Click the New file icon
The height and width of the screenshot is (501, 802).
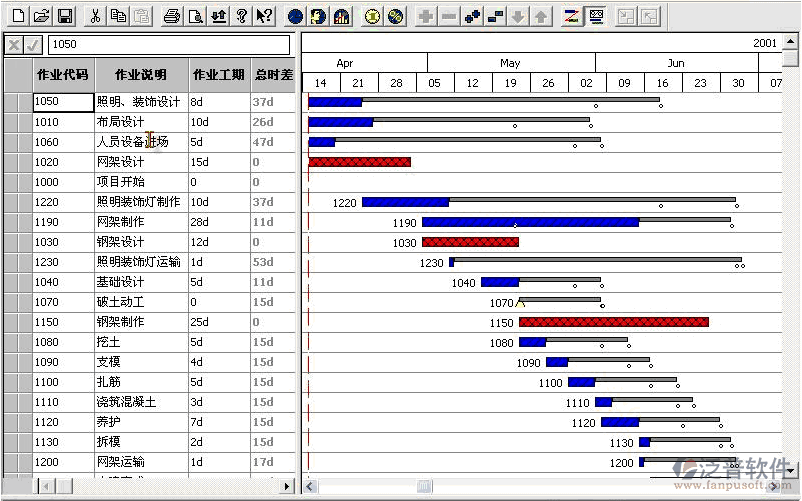[18, 16]
